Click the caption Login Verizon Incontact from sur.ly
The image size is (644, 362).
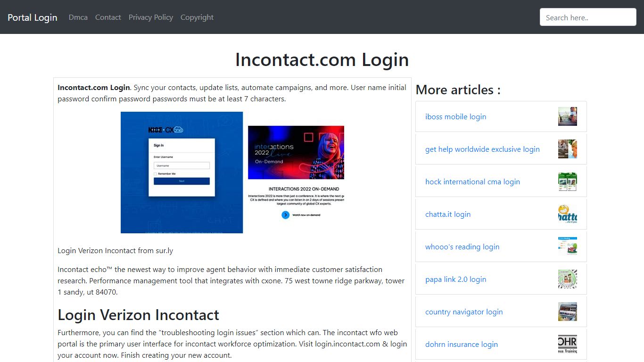pyautogui.click(x=116, y=251)
